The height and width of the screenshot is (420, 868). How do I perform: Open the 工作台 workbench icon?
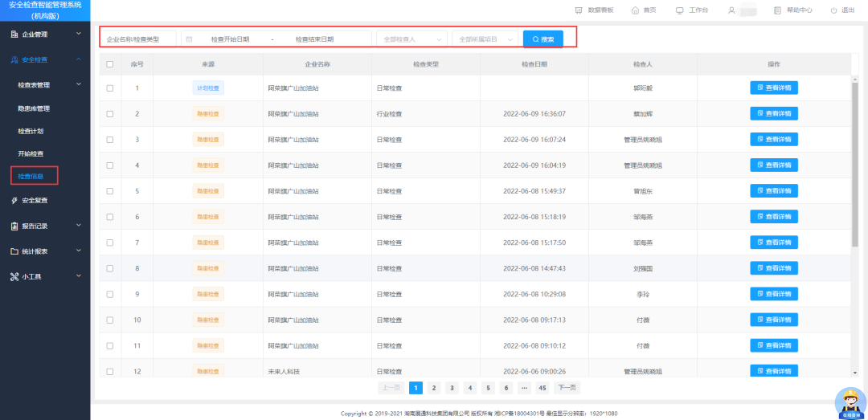(x=680, y=10)
